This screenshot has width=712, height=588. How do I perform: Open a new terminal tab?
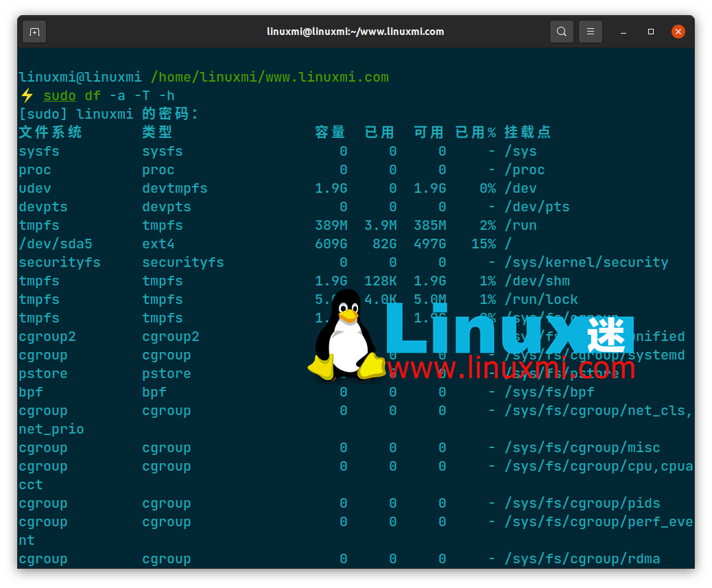34,32
